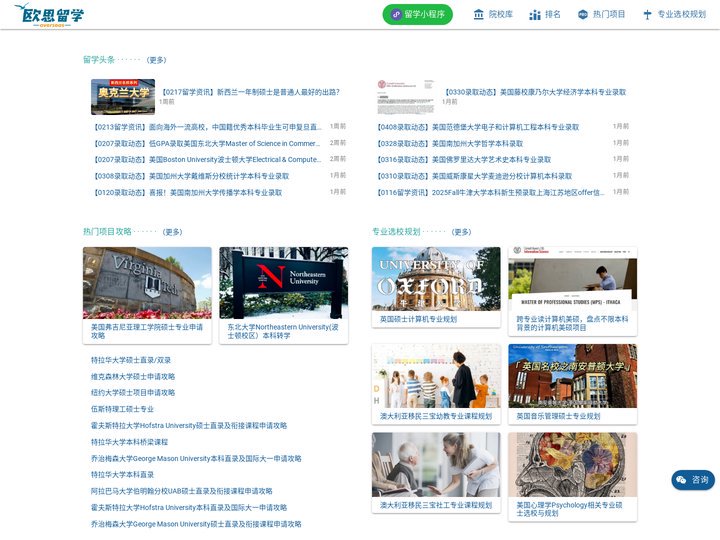The image size is (720, 540).
Task: Open 伍斯特理工硕士专业
Action: pos(122,409)
